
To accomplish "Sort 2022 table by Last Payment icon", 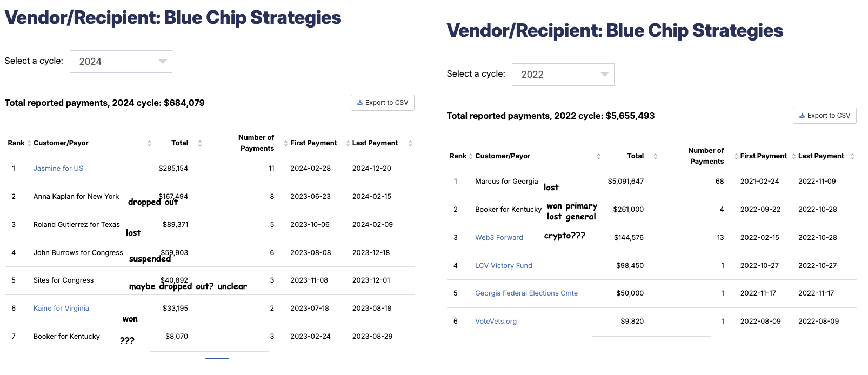I will [x=852, y=157].
